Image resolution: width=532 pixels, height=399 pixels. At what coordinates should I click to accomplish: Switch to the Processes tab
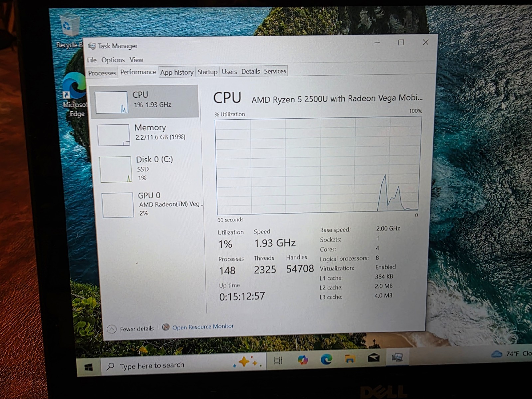point(102,73)
